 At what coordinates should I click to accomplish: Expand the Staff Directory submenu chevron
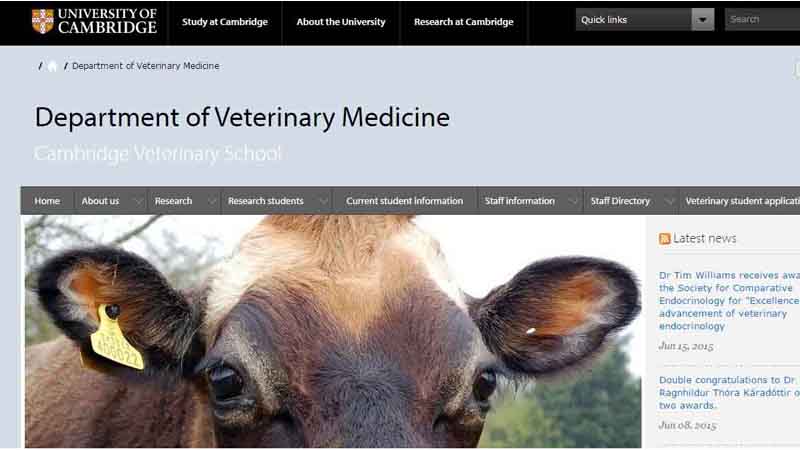(x=669, y=201)
